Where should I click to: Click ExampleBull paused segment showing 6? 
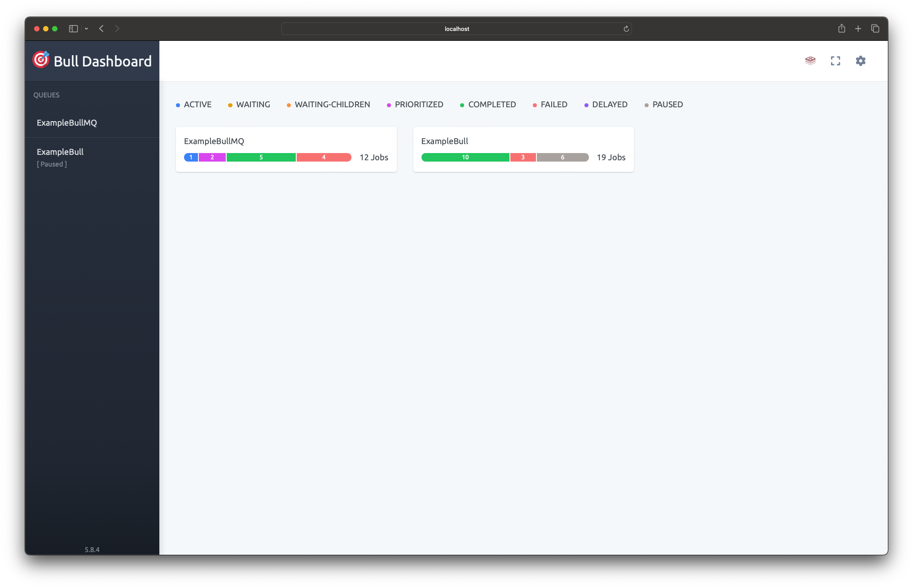pyautogui.click(x=562, y=157)
